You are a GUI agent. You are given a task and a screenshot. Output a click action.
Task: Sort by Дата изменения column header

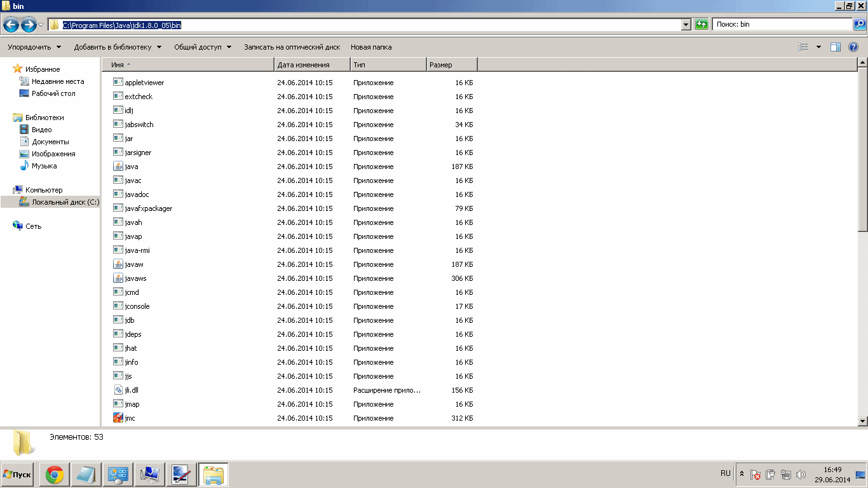point(313,65)
